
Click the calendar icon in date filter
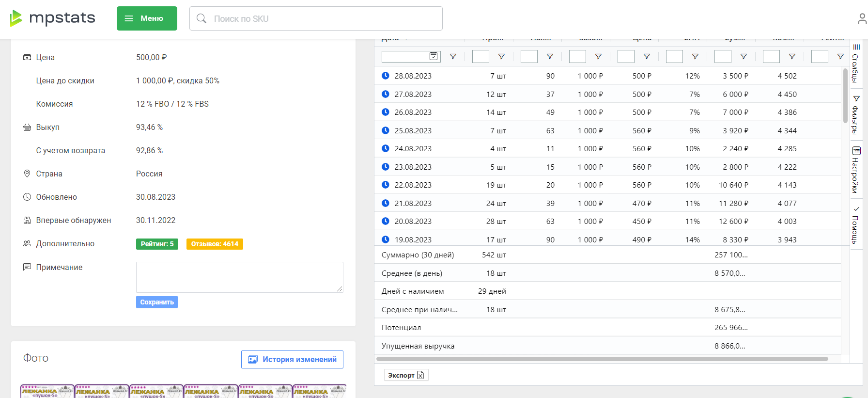[x=434, y=56]
